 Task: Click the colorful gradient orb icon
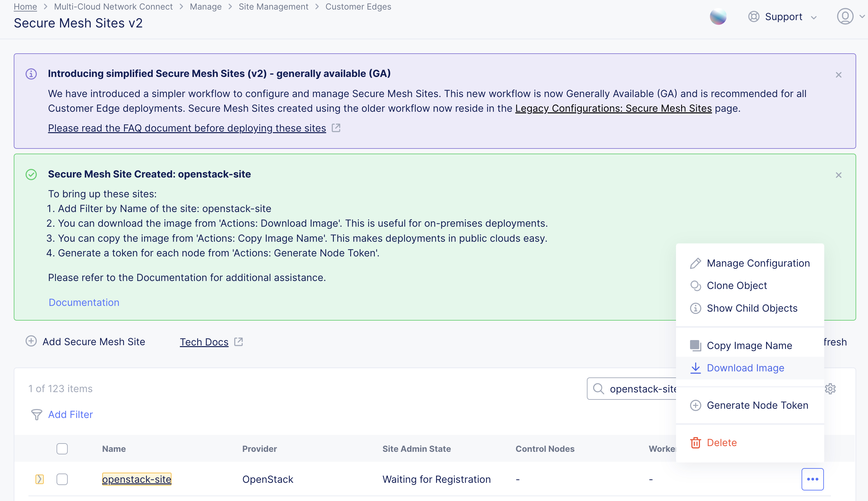click(718, 17)
